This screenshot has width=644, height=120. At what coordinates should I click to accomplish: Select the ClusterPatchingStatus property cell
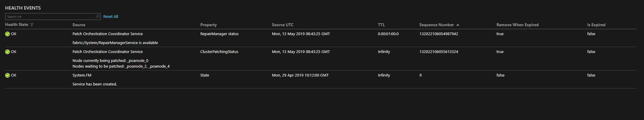[x=219, y=52]
